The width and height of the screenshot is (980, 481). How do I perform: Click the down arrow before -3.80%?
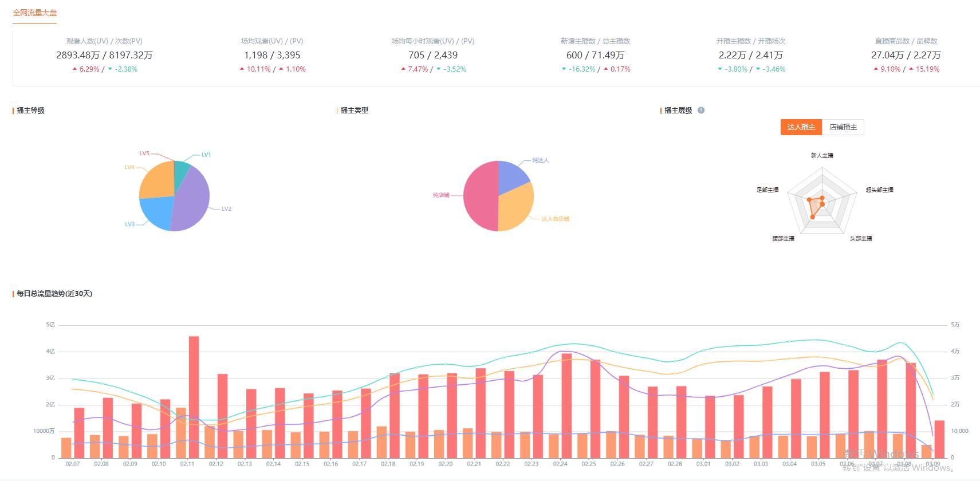[720, 69]
